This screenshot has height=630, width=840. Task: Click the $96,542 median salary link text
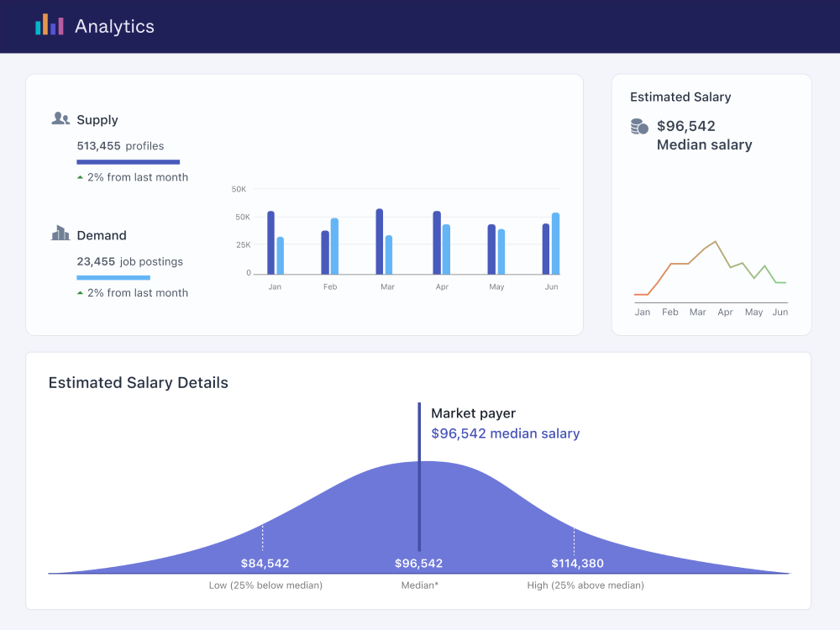pyautogui.click(x=505, y=433)
